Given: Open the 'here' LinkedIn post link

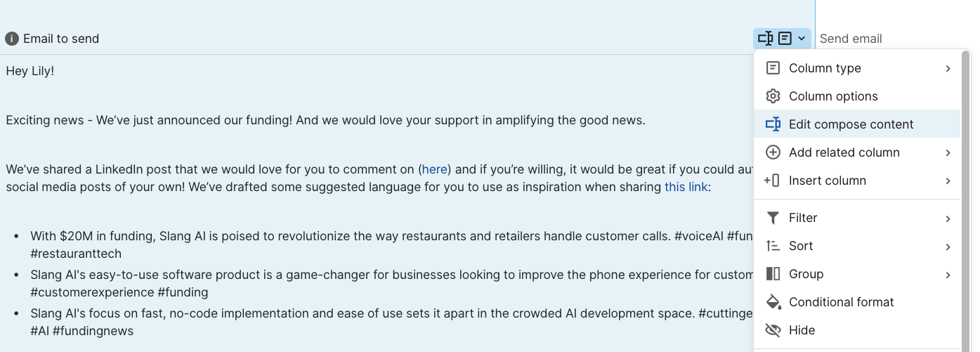Looking at the screenshot, I should tap(434, 169).
